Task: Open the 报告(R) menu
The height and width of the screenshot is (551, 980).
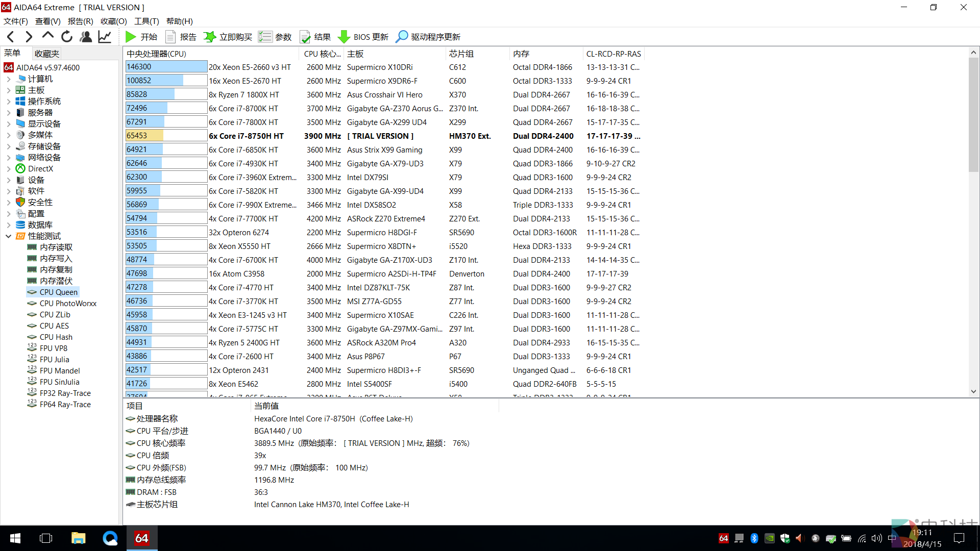Action: pyautogui.click(x=80, y=21)
